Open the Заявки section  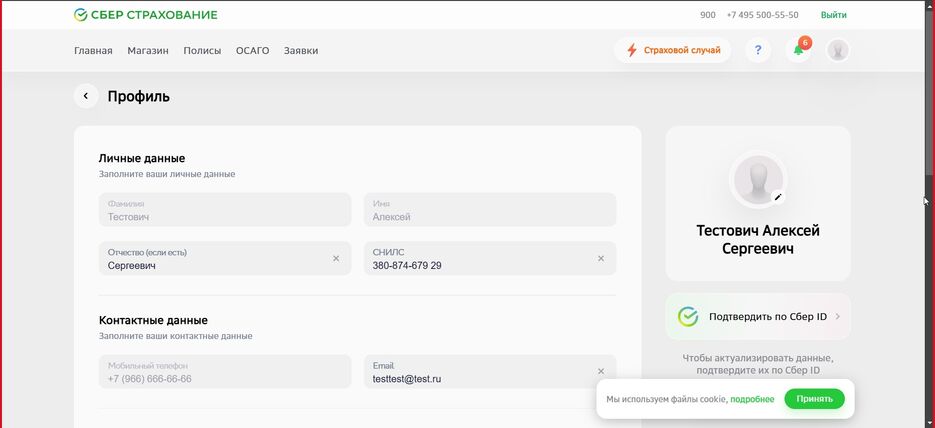[301, 50]
